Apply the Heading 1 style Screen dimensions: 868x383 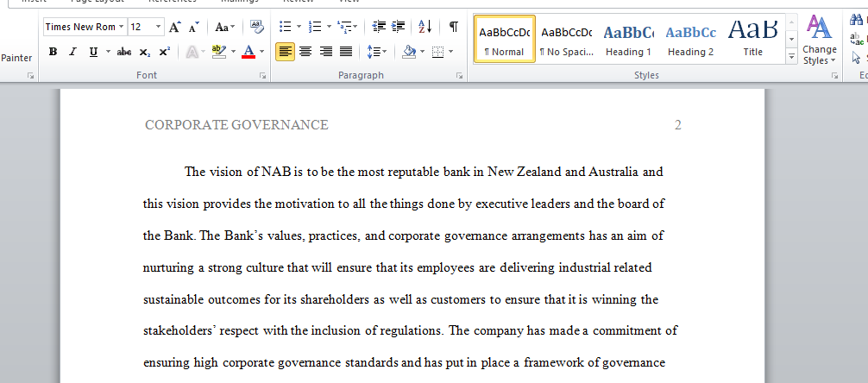pos(628,39)
